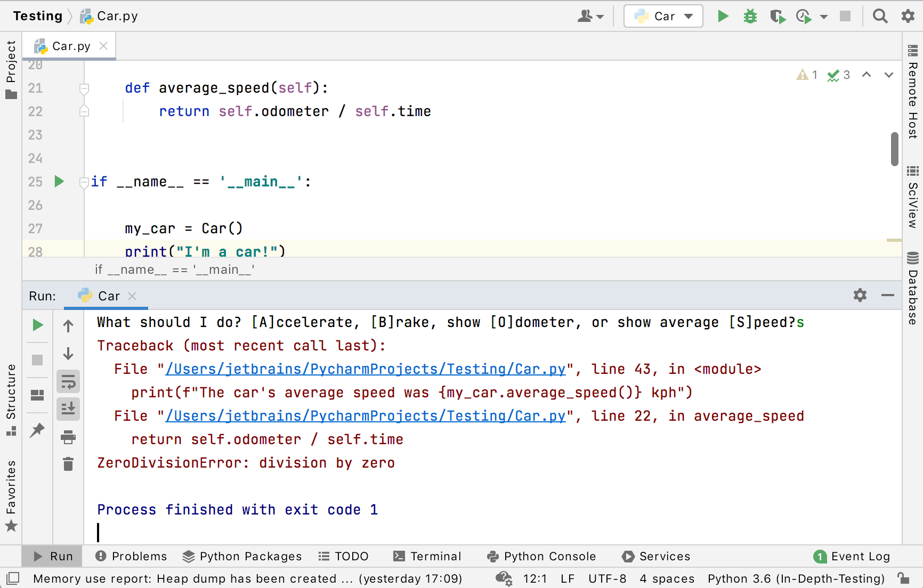Screen dimensions: 923x588
Task: Expand the profiler run options arrow
Action: tap(824, 17)
